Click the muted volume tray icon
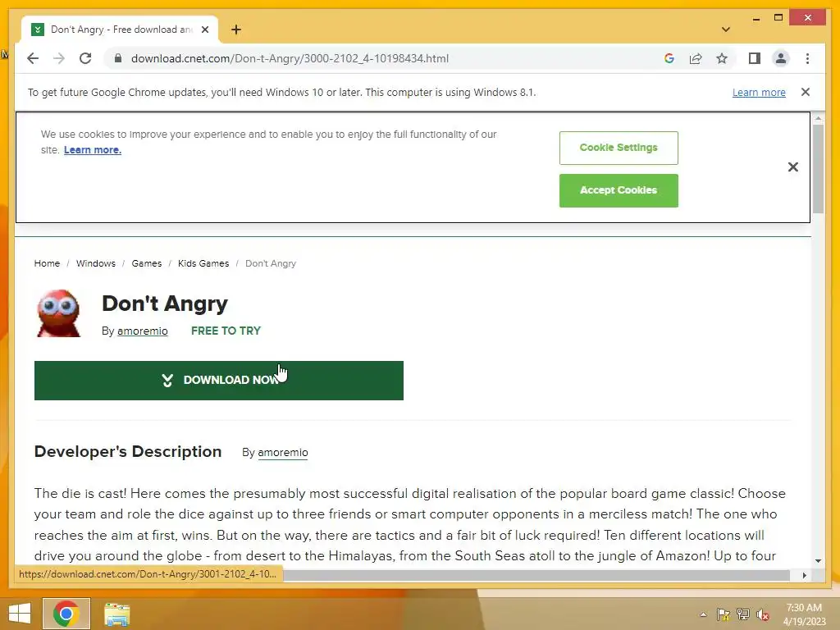The width and height of the screenshot is (840, 630). click(x=763, y=614)
